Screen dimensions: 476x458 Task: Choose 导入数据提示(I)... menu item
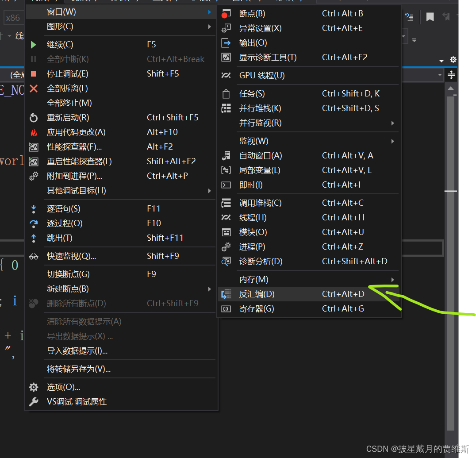[x=121, y=351]
